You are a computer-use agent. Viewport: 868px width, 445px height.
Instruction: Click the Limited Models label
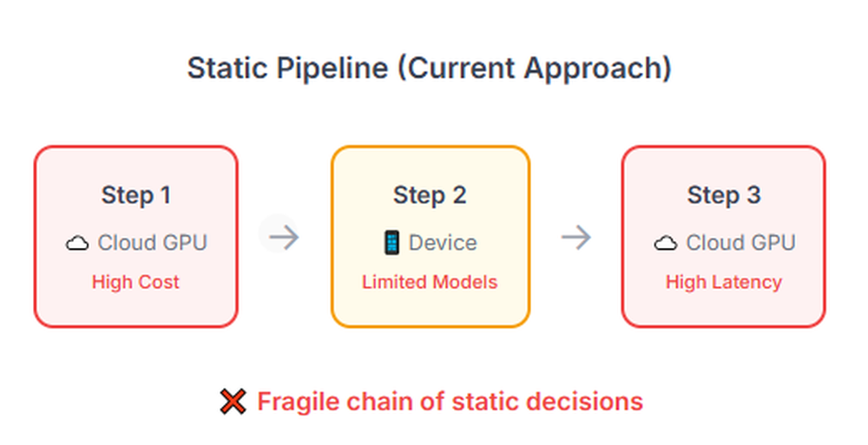[431, 282]
